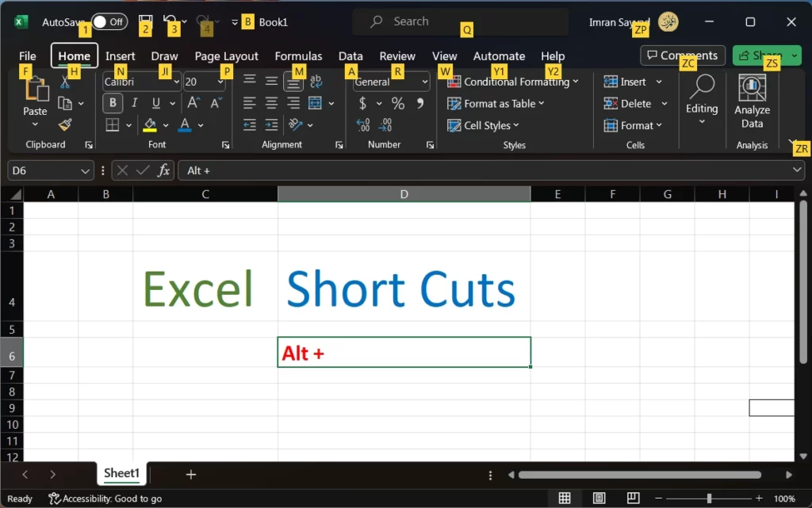The image size is (812, 508).
Task: Apply percent style format
Action: (x=398, y=104)
